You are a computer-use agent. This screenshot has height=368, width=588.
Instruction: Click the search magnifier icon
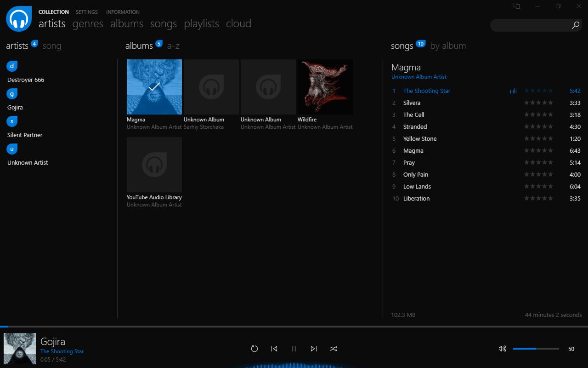576,25
